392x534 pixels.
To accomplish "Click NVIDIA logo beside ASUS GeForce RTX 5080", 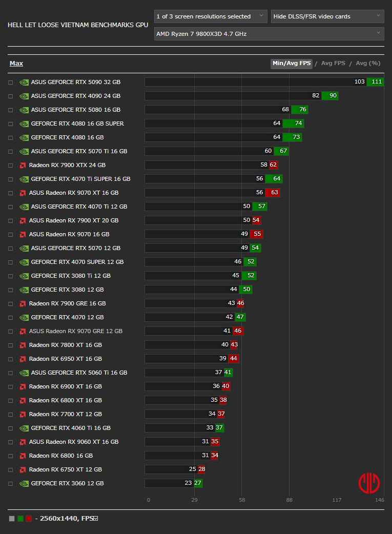I will coord(24,110).
